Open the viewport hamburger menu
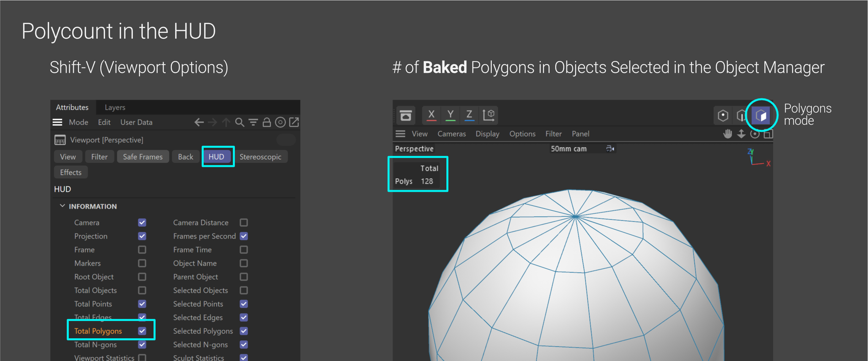 click(400, 134)
